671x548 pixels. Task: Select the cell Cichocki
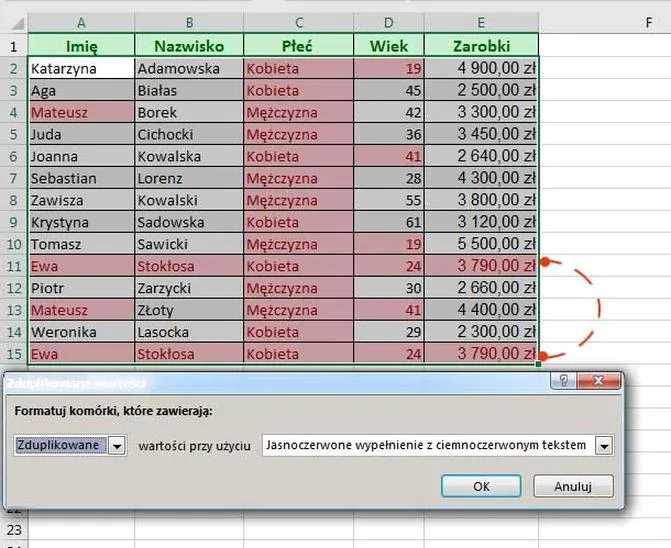click(189, 134)
